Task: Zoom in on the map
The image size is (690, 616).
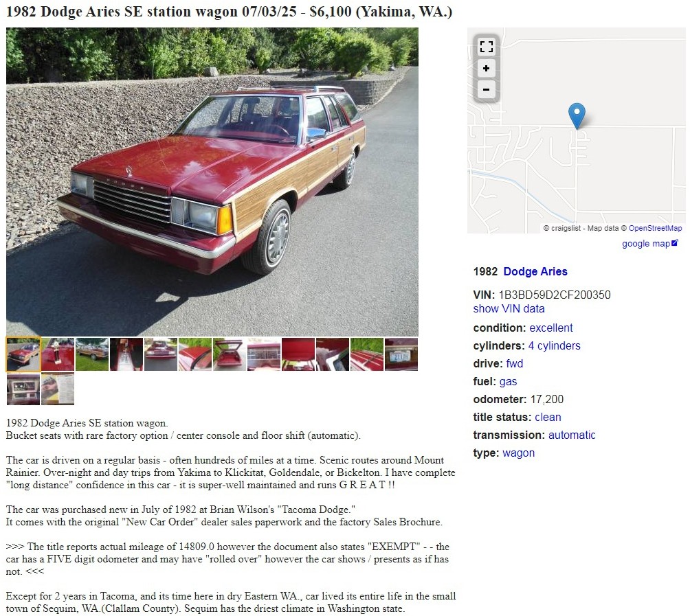Action: coord(487,68)
